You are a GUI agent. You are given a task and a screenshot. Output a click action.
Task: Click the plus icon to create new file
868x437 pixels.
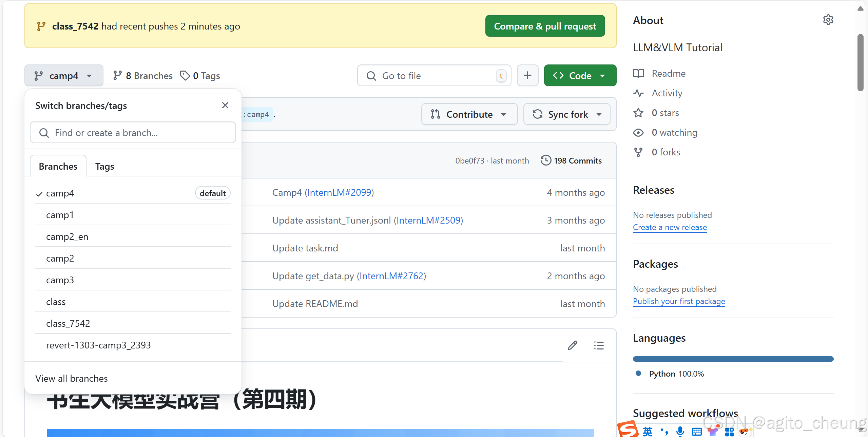pos(527,75)
